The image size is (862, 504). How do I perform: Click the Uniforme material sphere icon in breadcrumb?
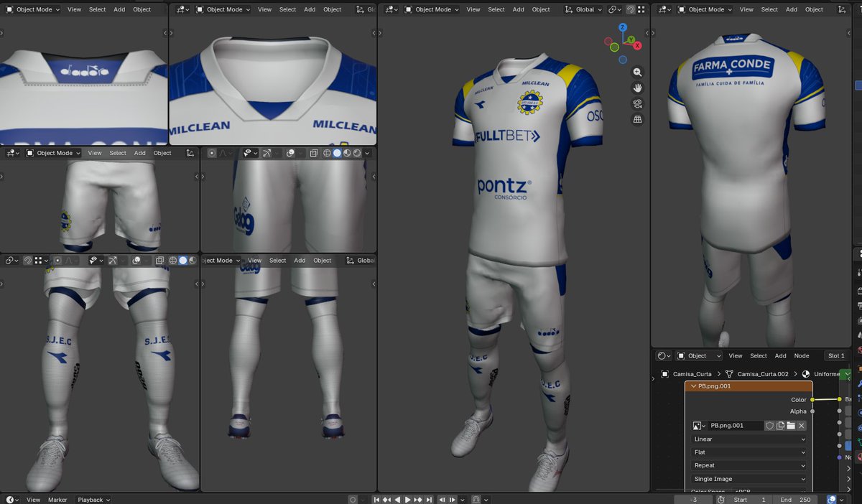pyautogui.click(x=806, y=374)
